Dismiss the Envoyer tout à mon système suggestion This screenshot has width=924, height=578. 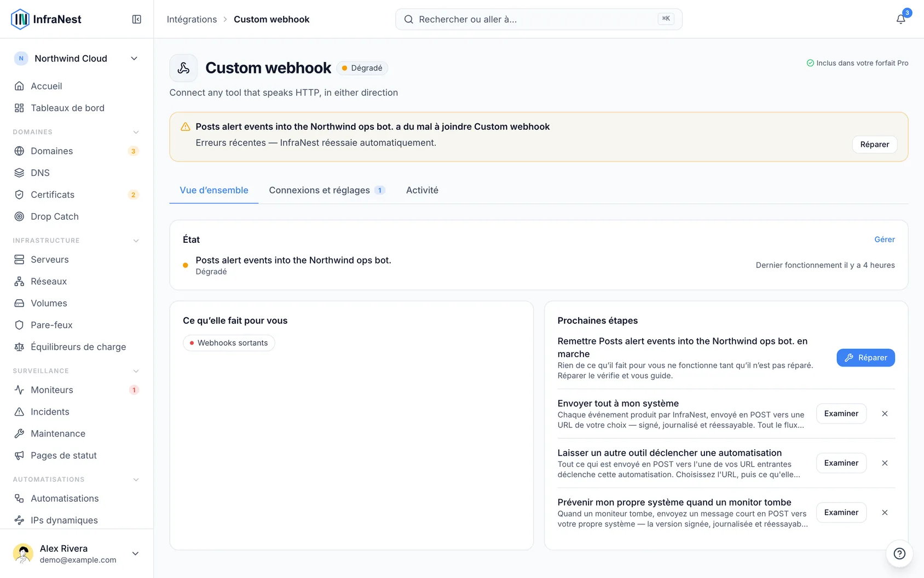tap(885, 414)
